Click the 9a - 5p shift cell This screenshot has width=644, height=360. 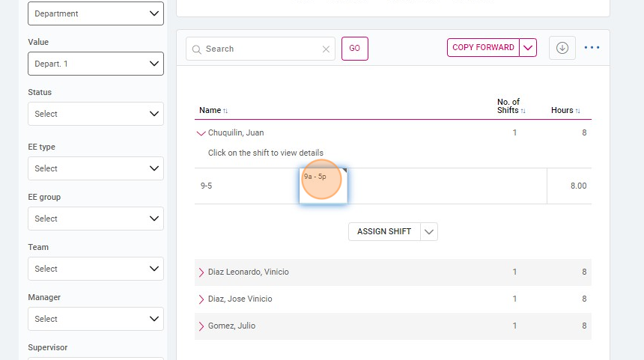click(x=323, y=186)
